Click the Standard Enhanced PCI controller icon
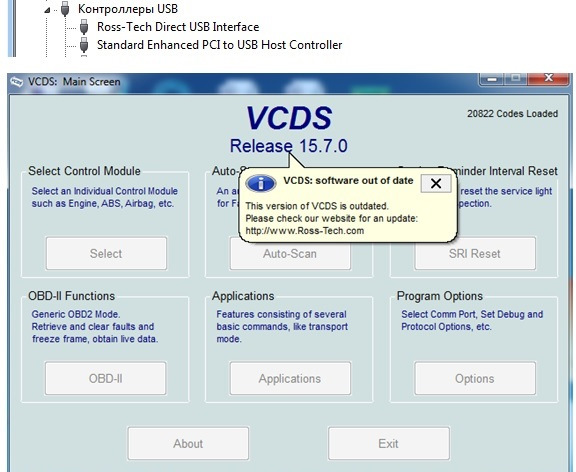576x472 pixels. coord(84,45)
